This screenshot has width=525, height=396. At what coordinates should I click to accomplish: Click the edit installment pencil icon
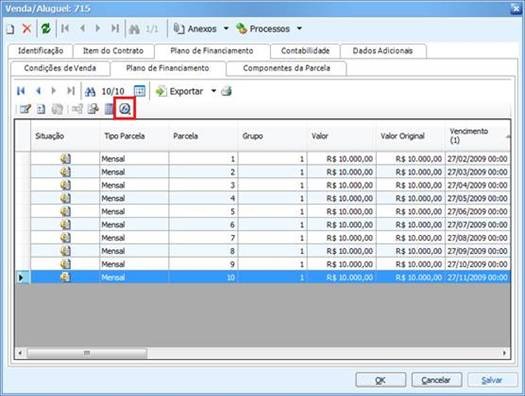tap(25, 109)
